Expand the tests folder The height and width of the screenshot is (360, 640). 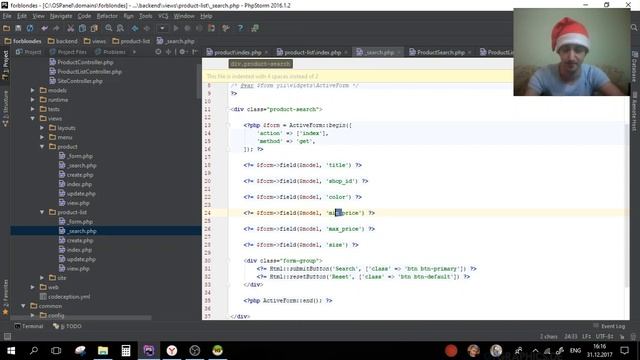[33, 109]
